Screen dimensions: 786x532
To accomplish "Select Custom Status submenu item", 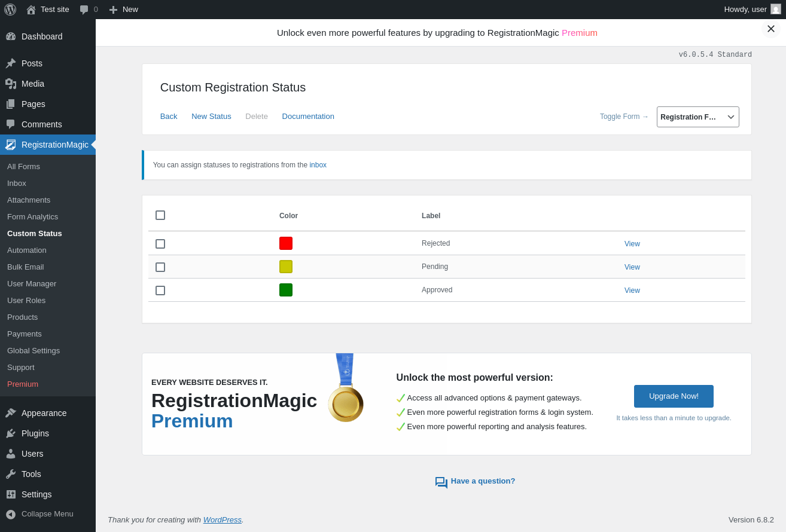I will (x=35, y=234).
